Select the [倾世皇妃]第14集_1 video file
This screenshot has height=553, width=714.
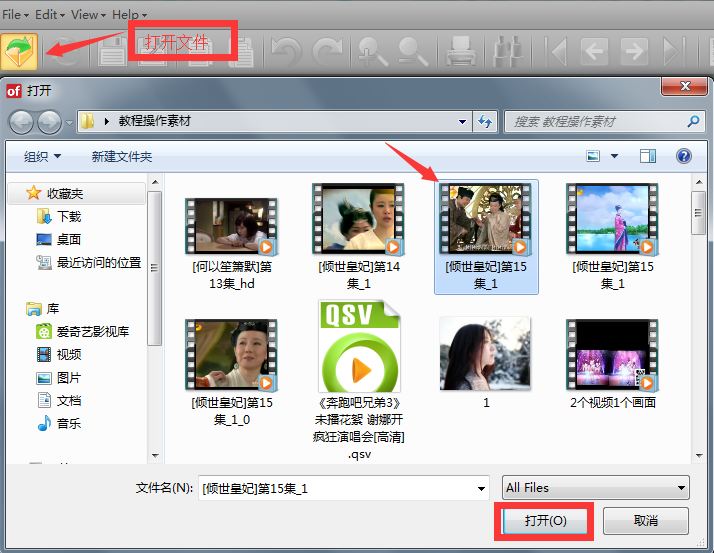pos(359,235)
